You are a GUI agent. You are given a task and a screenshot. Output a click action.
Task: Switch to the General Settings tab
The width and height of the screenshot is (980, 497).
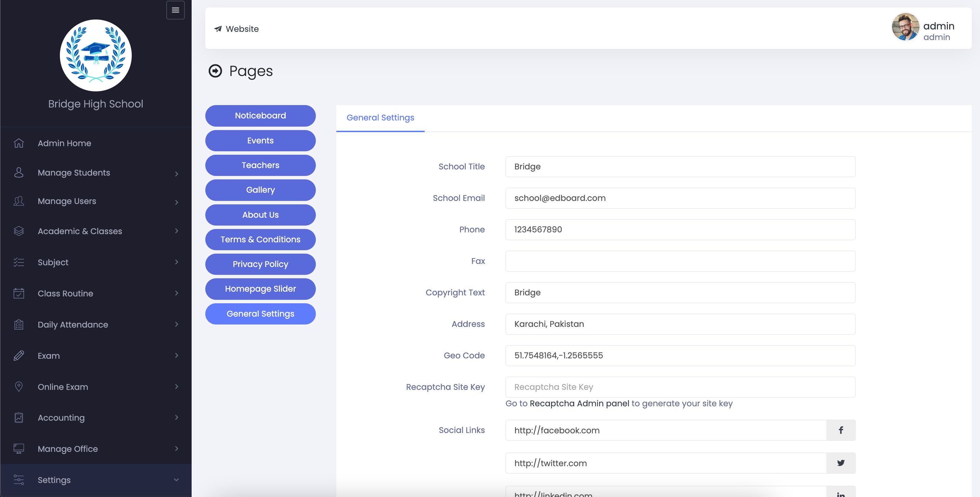[x=380, y=118]
